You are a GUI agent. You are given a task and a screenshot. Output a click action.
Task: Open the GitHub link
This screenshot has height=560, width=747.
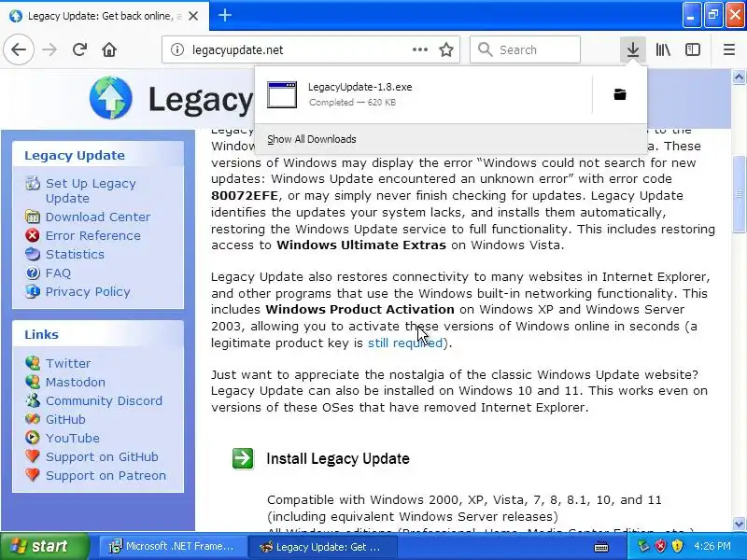(65, 419)
